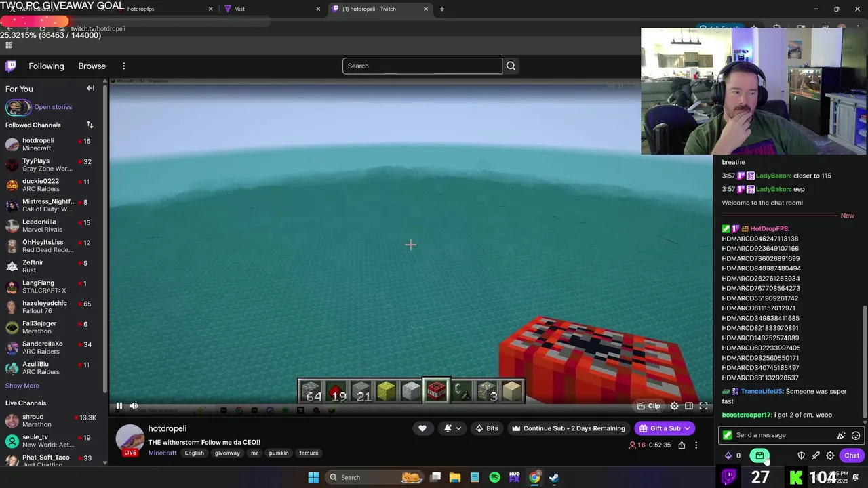
Task: Open Steam from the taskbar
Action: pos(554,477)
